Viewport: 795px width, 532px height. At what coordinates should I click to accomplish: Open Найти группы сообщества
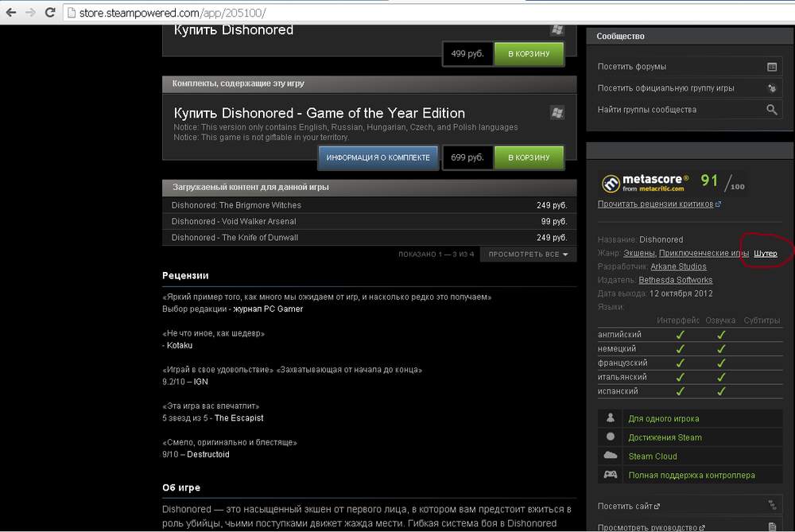(x=647, y=110)
